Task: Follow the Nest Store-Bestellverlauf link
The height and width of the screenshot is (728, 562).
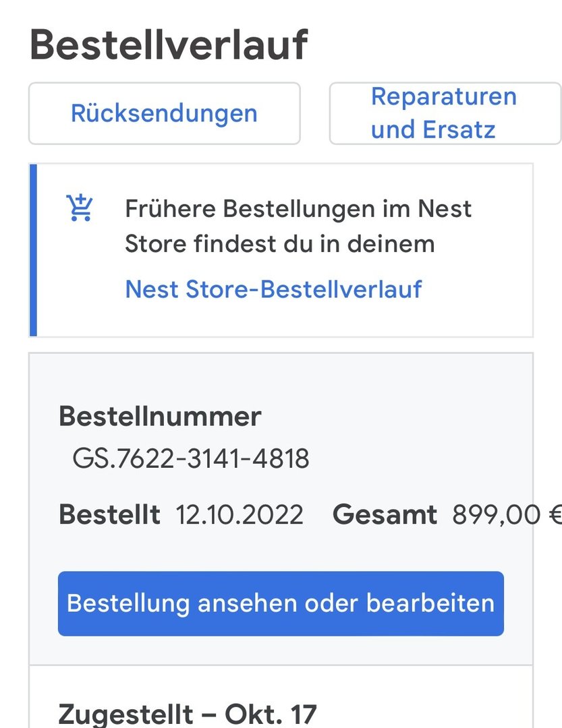Action: [273, 289]
